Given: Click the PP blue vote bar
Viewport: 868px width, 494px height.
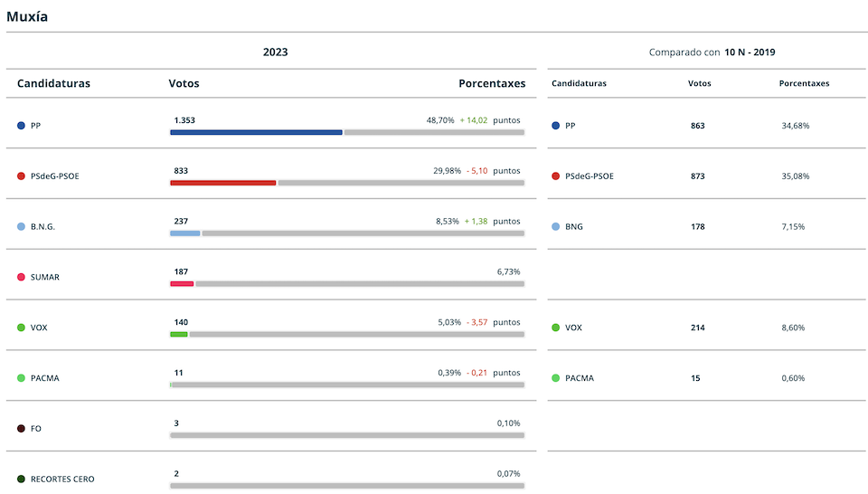Looking at the screenshot, I should point(256,132).
